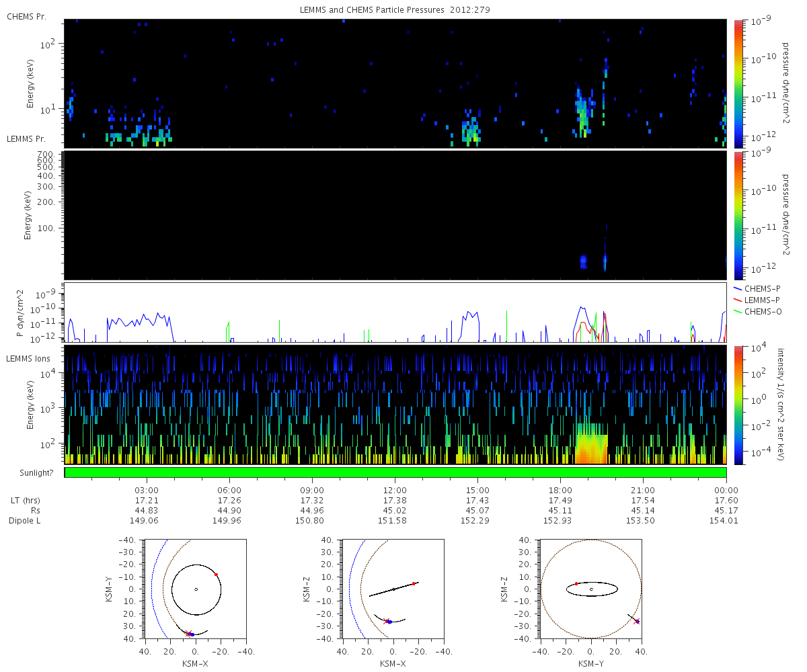Click the blue spacecraft marker in KSM-Y/KSM-Z plot
Viewport: 807px width, 672px height.
(x=637, y=622)
